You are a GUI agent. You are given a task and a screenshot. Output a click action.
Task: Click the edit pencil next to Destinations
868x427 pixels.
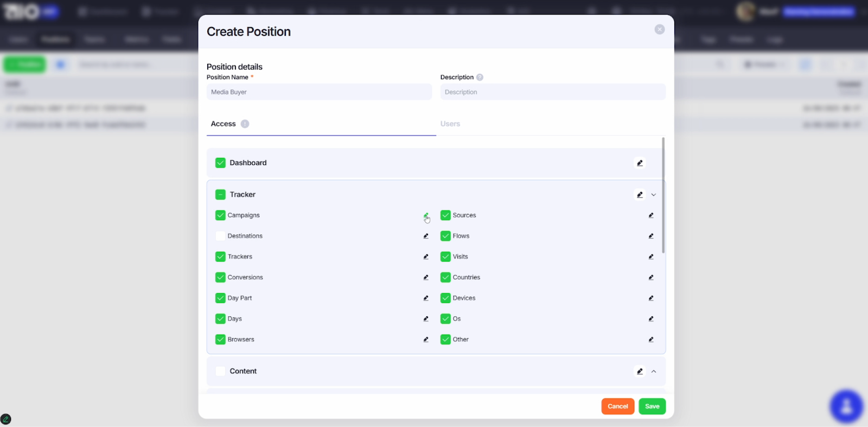click(x=426, y=236)
